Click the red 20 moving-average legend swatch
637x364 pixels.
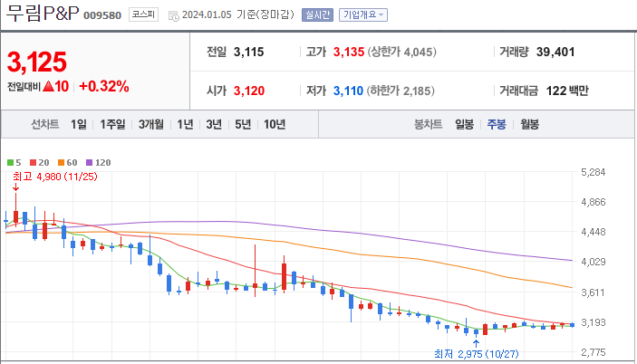[x=34, y=163]
